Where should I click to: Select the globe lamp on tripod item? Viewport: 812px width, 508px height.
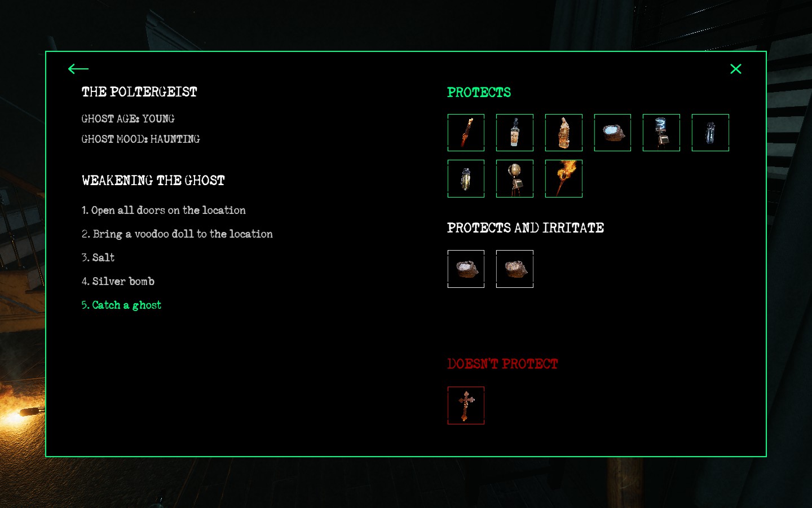point(515,179)
